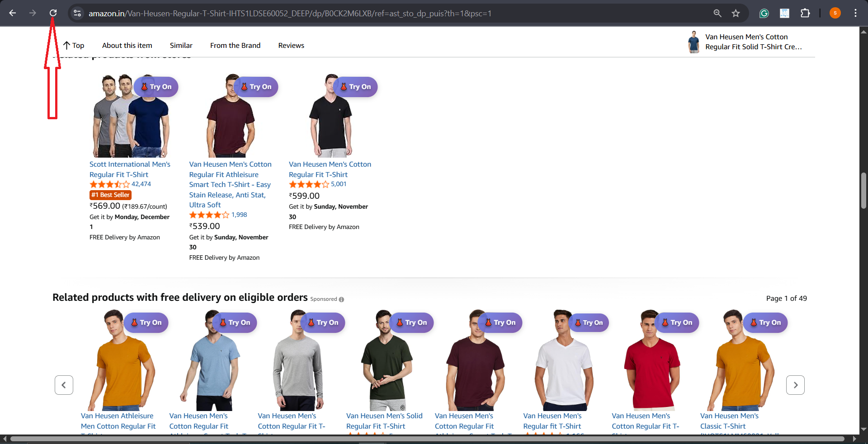View site information icon beside the URL
Screen dimensions: 868x444
pyautogui.click(x=77, y=13)
